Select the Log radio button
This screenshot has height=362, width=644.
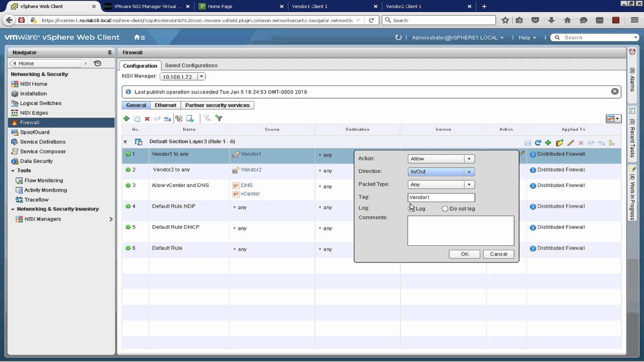pyautogui.click(x=411, y=209)
